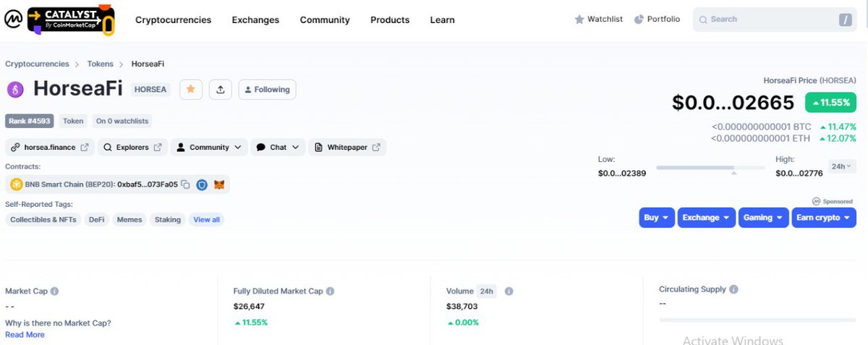Toggle the yellow star watchlist button
Screen dimensions: 868x345
click(191, 90)
